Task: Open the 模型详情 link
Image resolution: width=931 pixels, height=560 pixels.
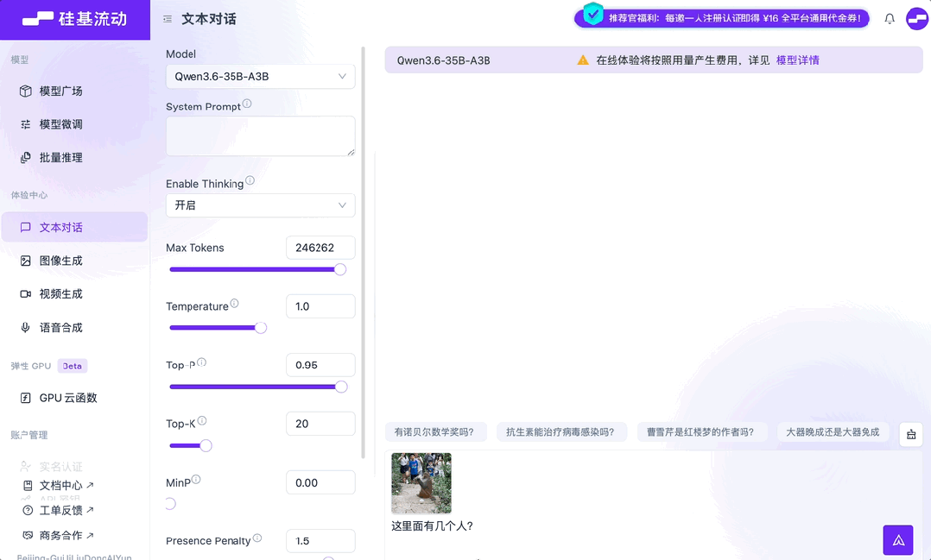Action: click(x=797, y=60)
